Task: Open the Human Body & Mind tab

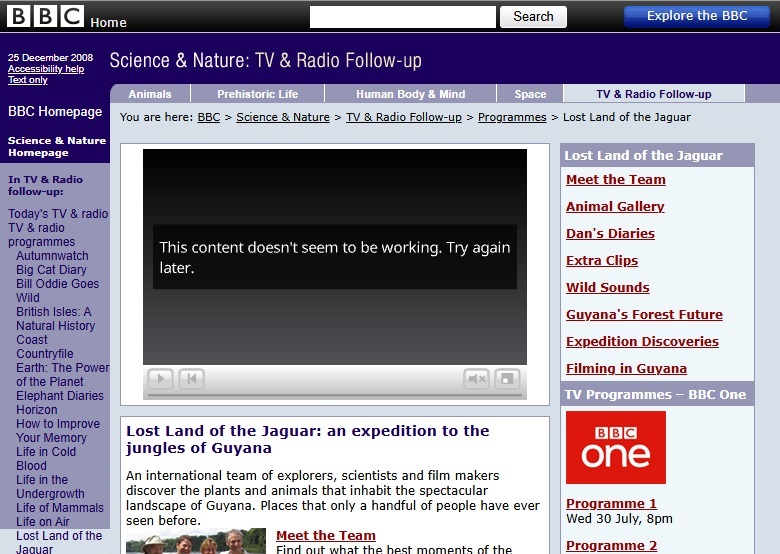Action: tap(410, 94)
